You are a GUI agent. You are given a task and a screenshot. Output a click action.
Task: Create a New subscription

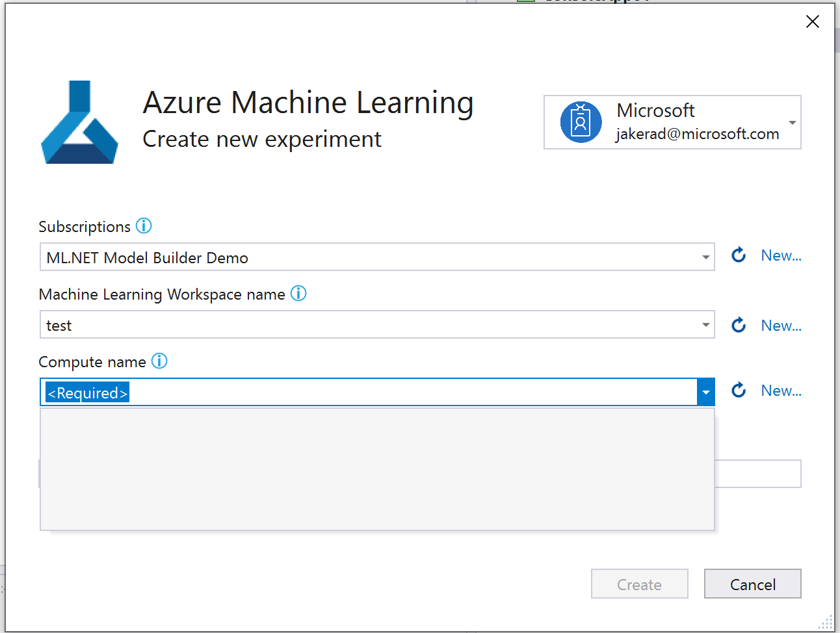pyautogui.click(x=781, y=255)
